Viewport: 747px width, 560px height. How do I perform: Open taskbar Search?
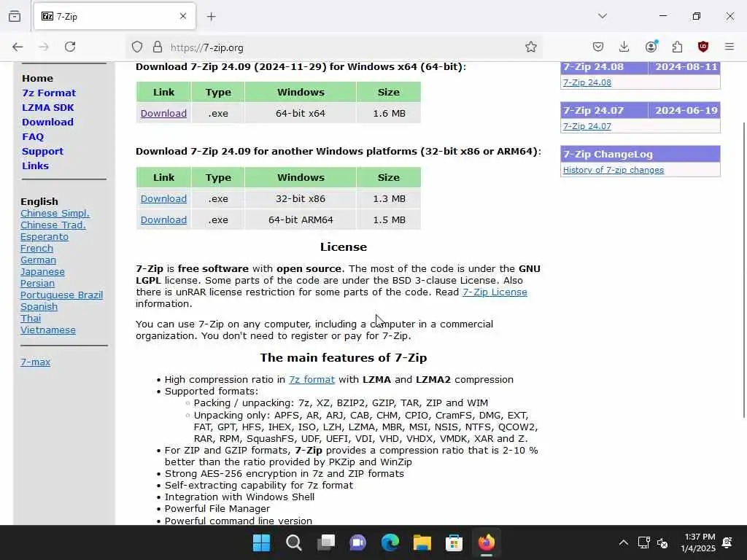293,542
